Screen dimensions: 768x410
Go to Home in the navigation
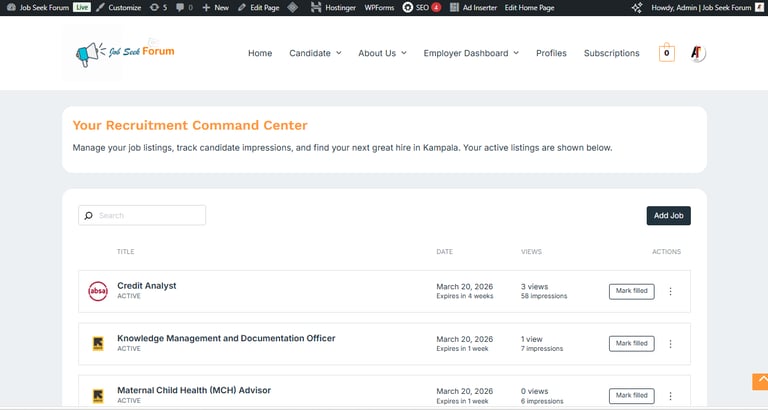260,53
